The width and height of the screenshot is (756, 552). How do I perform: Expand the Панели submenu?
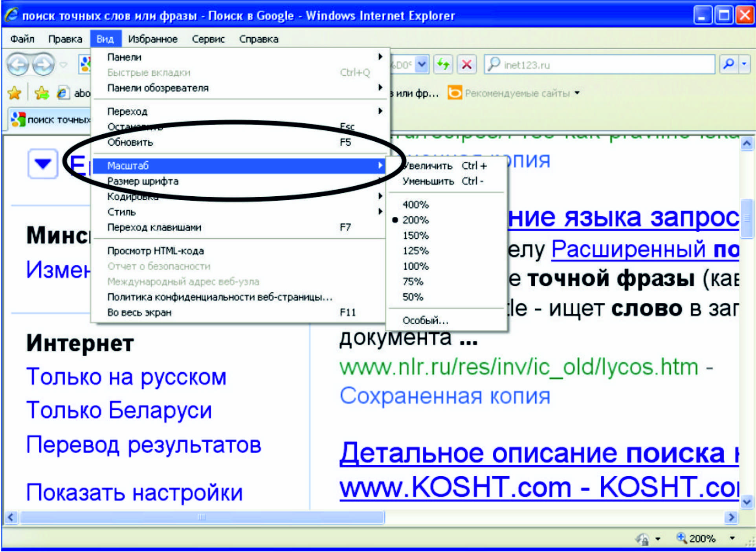(x=240, y=57)
